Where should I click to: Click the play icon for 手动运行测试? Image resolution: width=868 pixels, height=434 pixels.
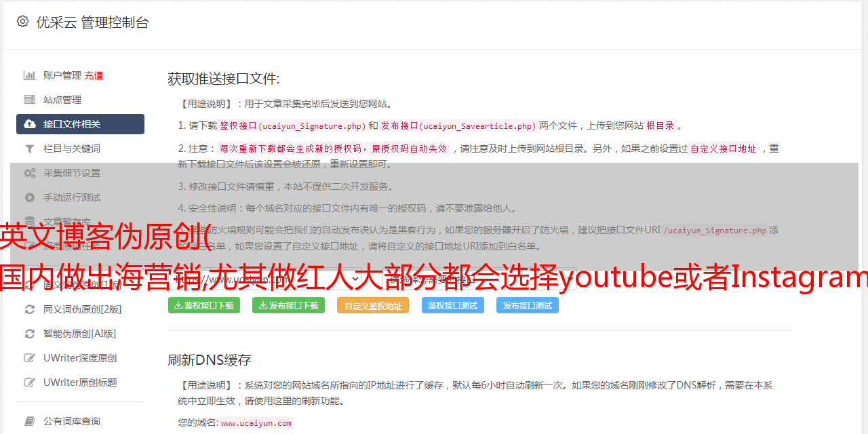pos(30,197)
